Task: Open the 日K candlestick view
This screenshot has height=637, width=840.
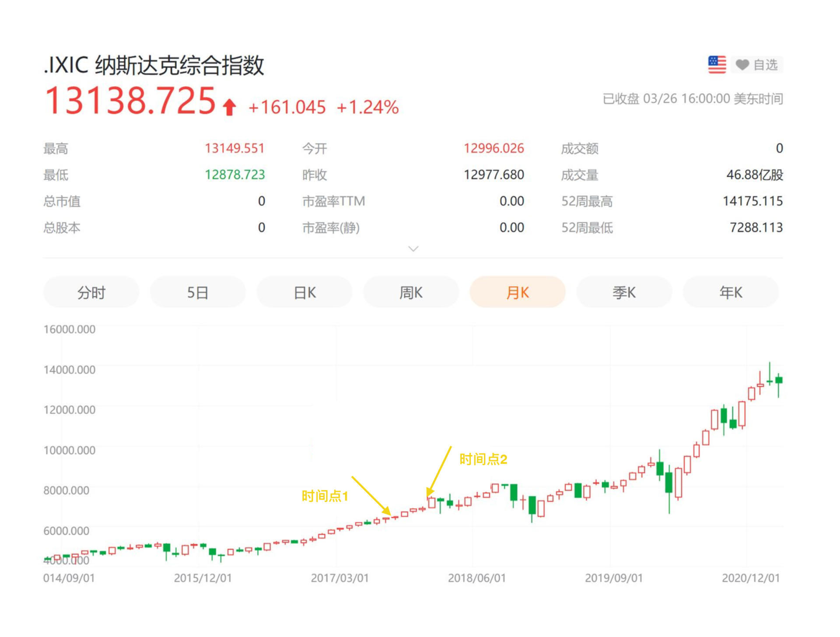Action: point(304,292)
